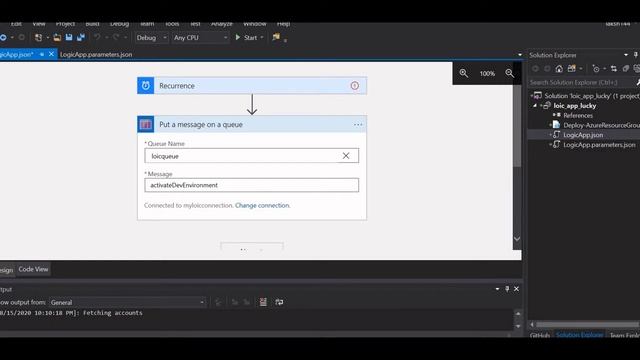Click the Queue Name field with loicqueue

click(x=252, y=156)
